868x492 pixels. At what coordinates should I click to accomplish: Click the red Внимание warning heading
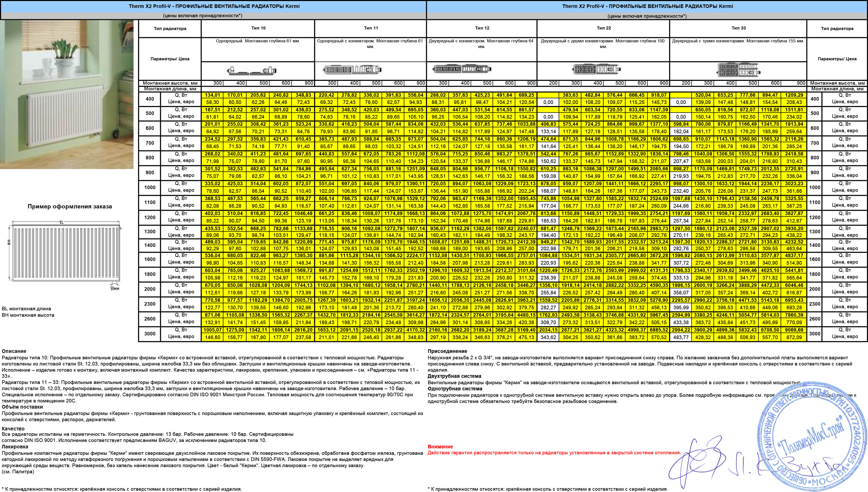[440, 446]
